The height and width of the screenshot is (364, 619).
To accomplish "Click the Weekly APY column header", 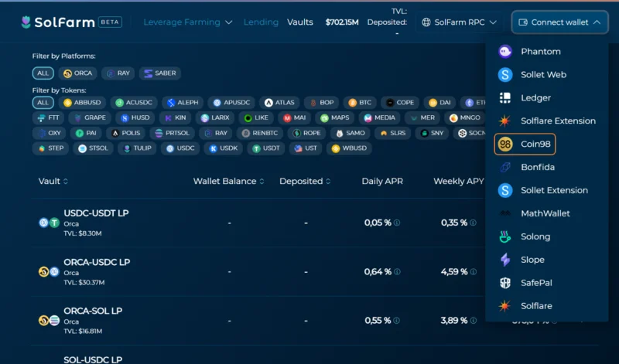I will 458,181.
